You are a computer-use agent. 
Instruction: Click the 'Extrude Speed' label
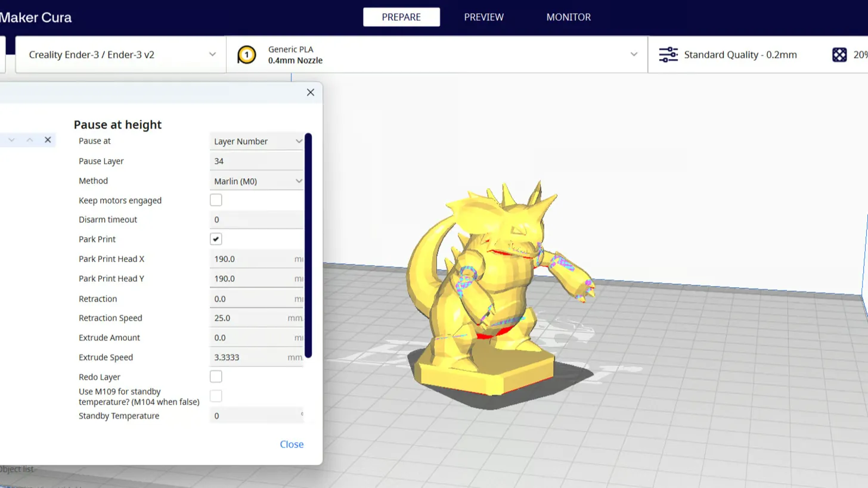(x=106, y=358)
